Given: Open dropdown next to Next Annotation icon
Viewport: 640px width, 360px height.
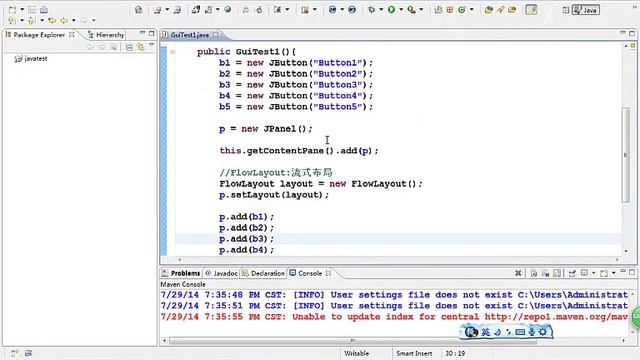Looking at the screenshot, I should coord(22,20).
